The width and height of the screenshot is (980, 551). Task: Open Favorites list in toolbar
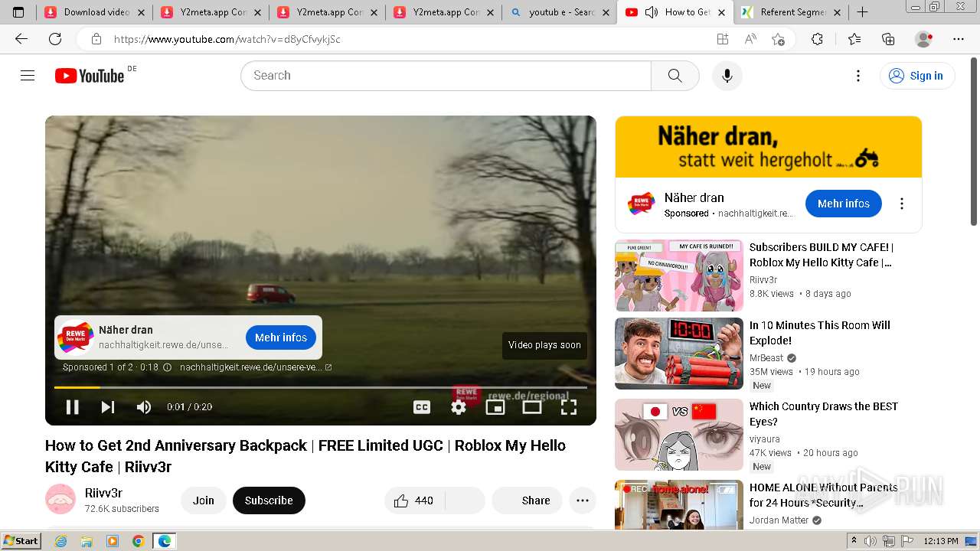[854, 39]
